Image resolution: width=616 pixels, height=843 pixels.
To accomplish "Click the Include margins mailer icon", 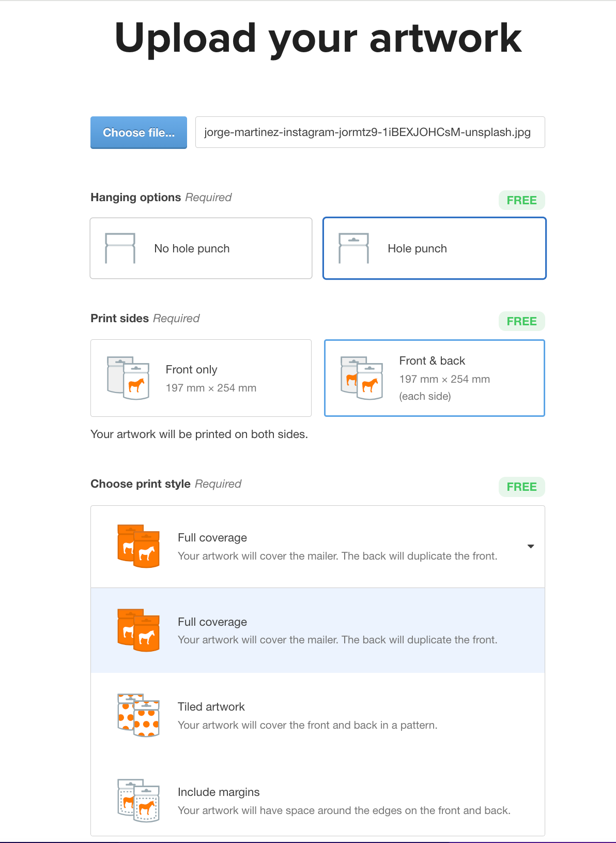I will [138, 801].
